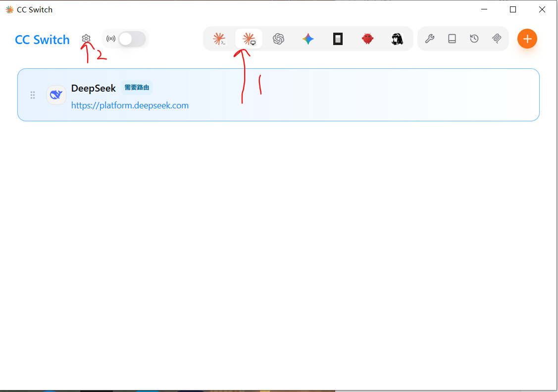Click the CC Switch title bar app icon
This screenshot has width=558, height=392.
pyautogui.click(x=9, y=9)
